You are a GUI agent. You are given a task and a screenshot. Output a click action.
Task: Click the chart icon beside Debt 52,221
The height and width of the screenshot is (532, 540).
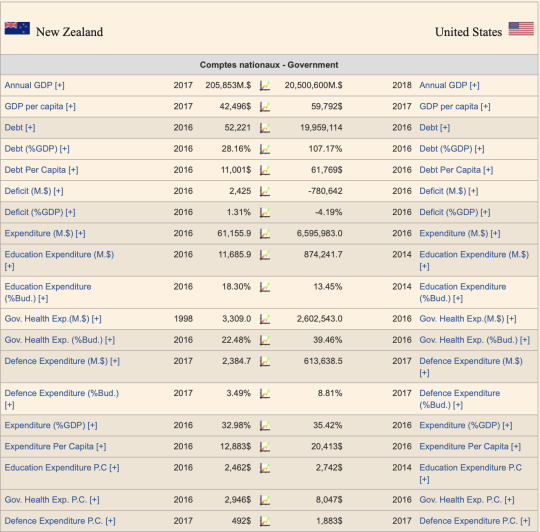[265, 128]
